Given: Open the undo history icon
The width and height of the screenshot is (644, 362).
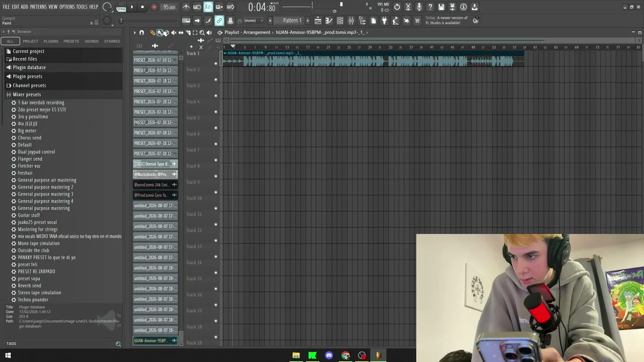Looking at the screenshot, I should [397, 7].
